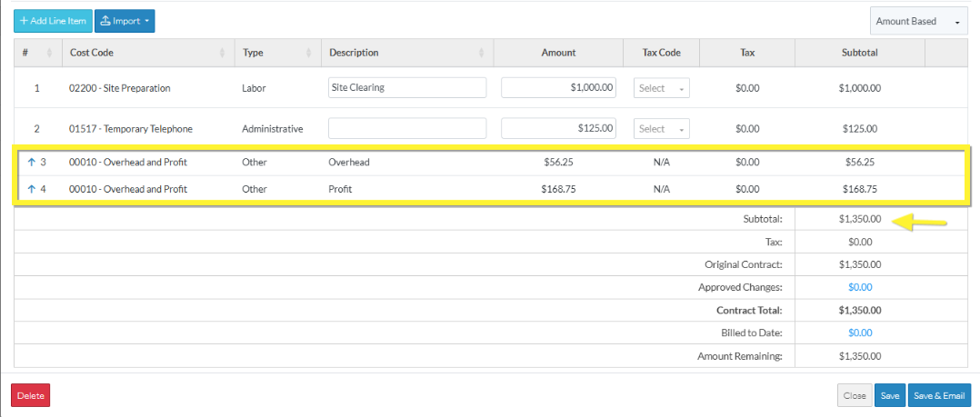Screen dimensions: 980x417
Task: Open the Billed to Date $0.00 link
Action: [860, 333]
